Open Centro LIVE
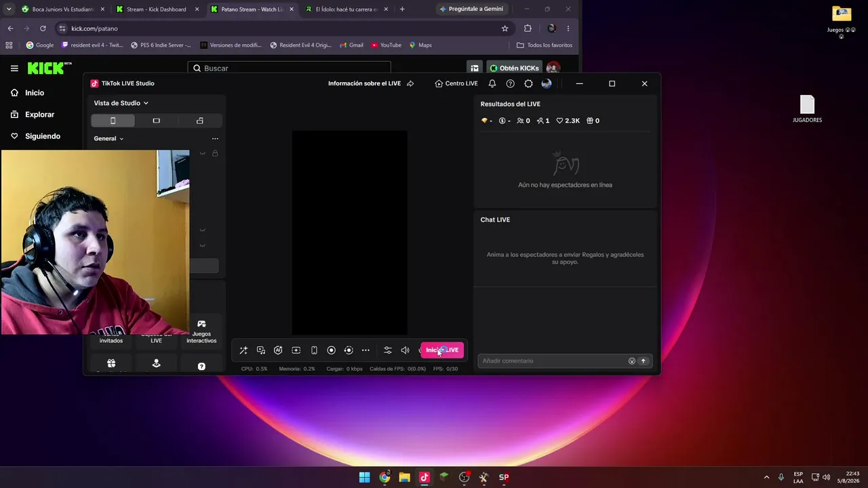 [x=456, y=83]
